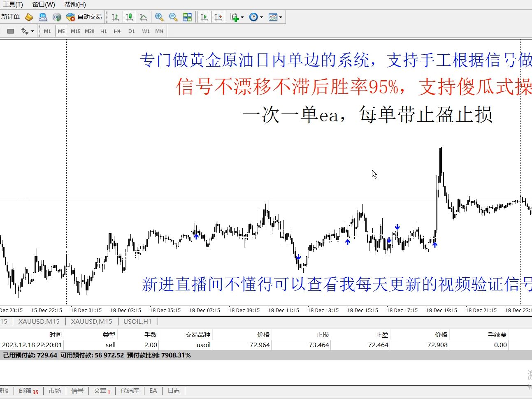Open the 信号 signals tab

(x=77, y=391)
